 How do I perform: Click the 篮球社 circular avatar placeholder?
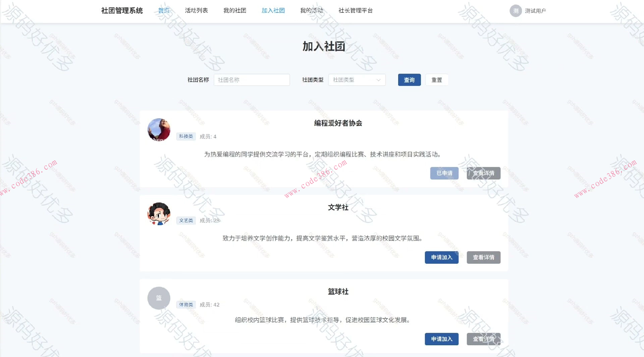pos(158,298)
